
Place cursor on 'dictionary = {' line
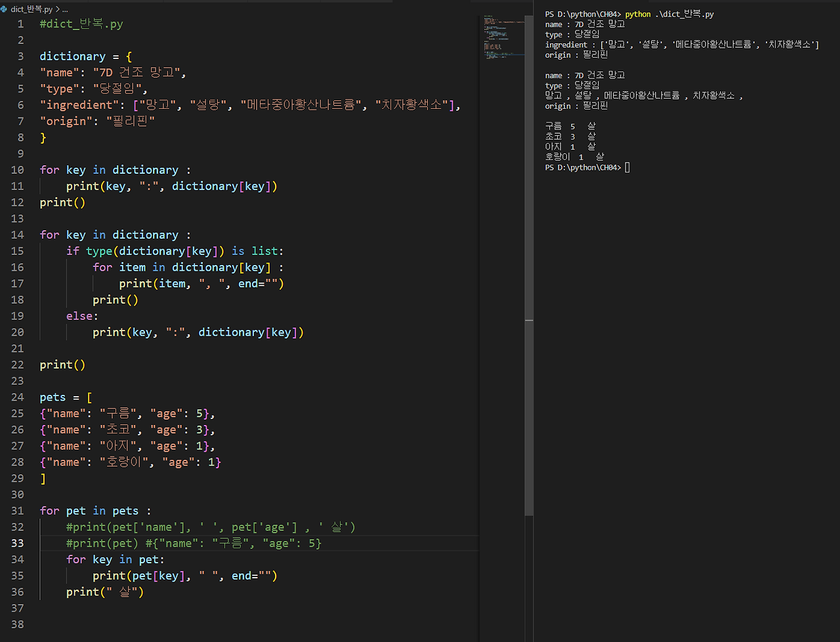tap(86, 56)
